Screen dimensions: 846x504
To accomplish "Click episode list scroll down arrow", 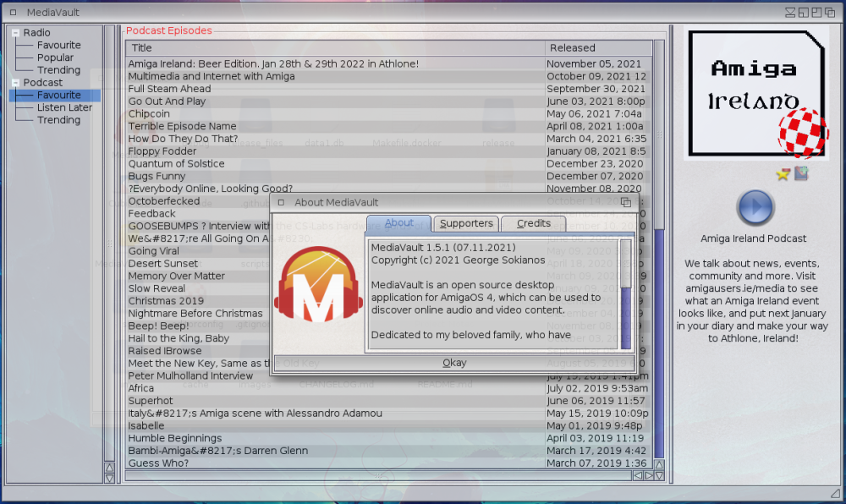I will coord(659,475).
